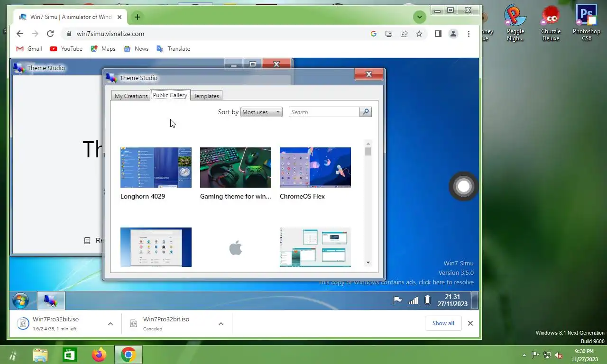Click host clock showing 9:30 PM
The image size is (607, 364).
tap(584, 355)
